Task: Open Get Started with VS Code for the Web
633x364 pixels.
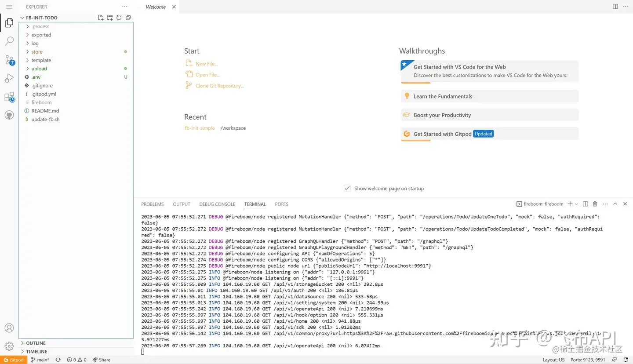Action: (490, 71)
